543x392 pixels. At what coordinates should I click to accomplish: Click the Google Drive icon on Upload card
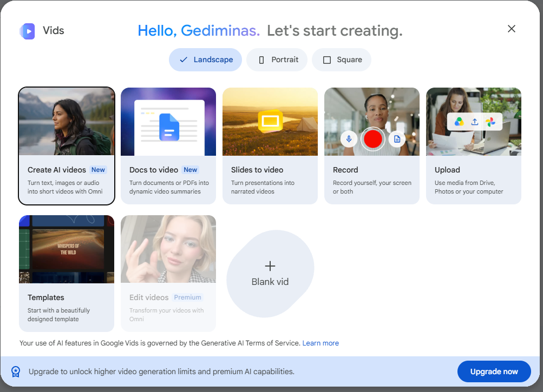(x=459, y=122)
